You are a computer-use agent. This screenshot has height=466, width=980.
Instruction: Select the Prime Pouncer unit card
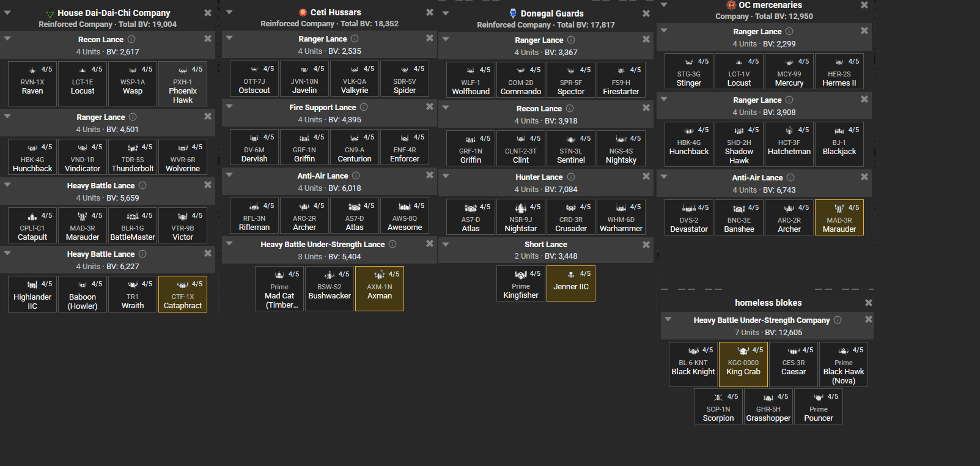(x=819, y=407)
